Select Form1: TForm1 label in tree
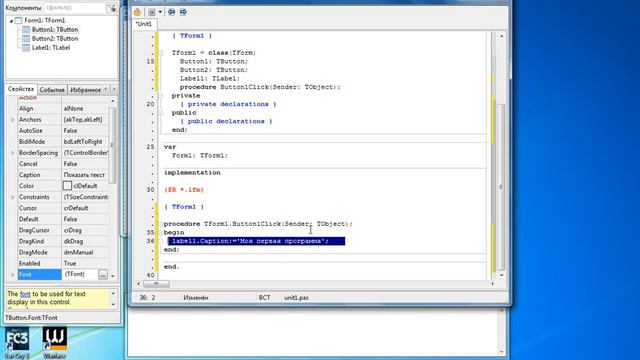 pos(44,20)
